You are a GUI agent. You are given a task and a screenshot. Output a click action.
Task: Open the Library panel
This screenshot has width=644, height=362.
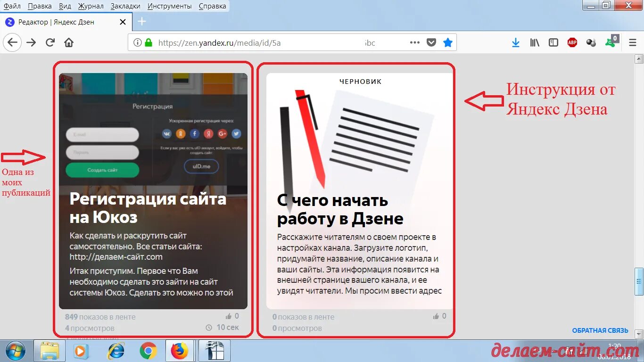pos(535,42)
